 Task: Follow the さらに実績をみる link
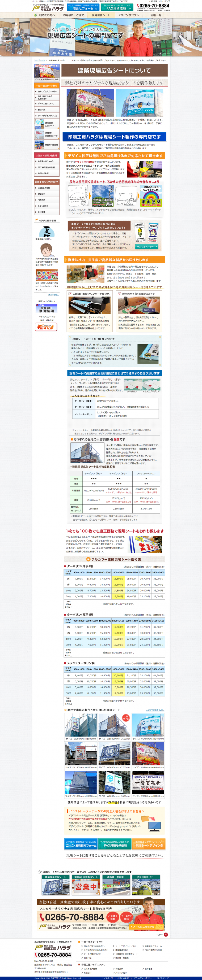point(155,710)
